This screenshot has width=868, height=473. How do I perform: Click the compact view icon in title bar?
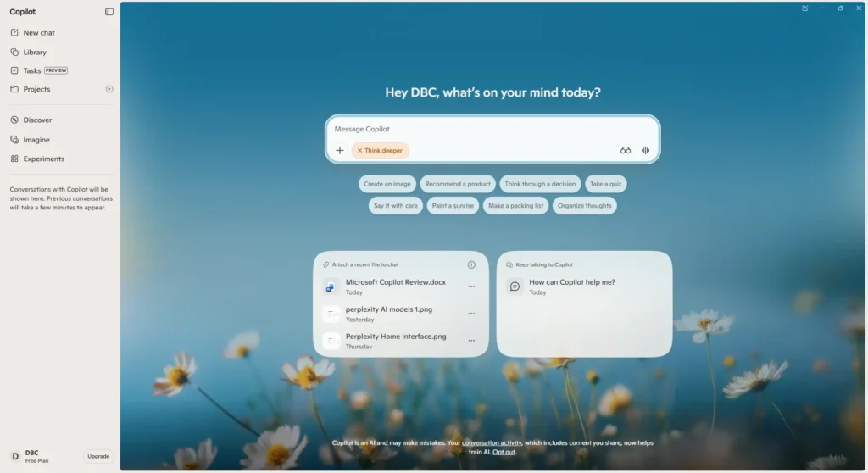[805, 8]
